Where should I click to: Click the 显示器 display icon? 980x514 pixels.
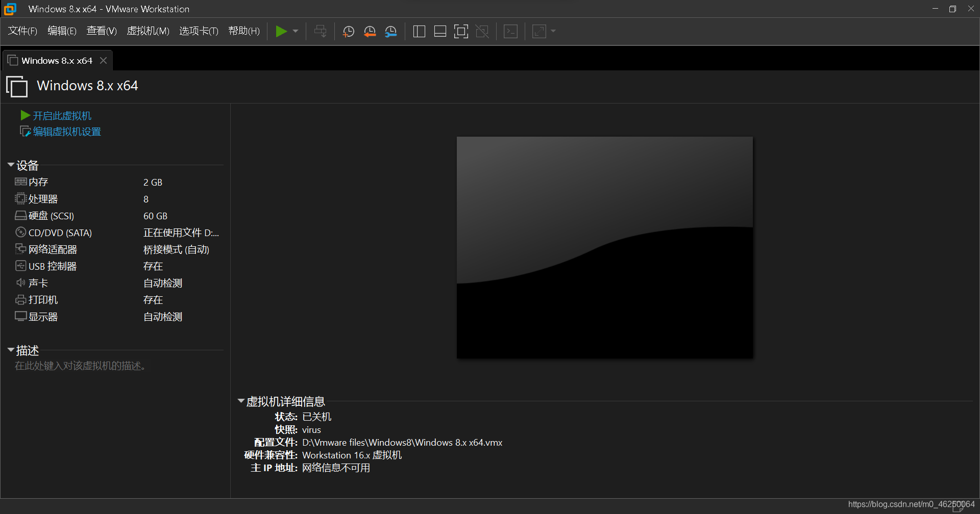click(x=20, y=316)
